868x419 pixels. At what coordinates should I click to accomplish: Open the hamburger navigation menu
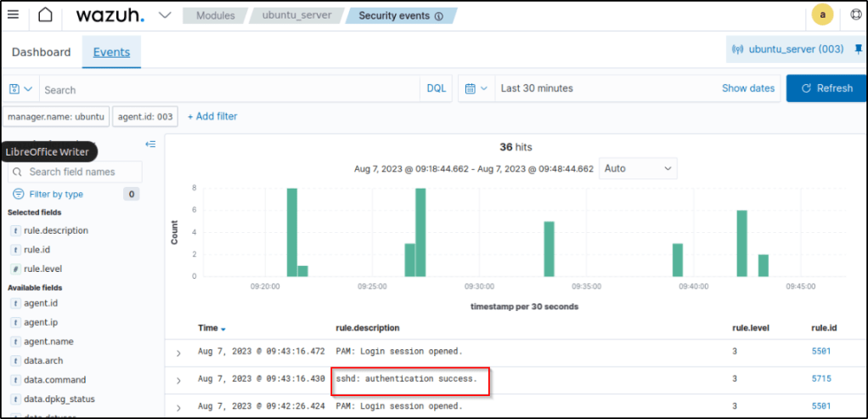point(13,15)
